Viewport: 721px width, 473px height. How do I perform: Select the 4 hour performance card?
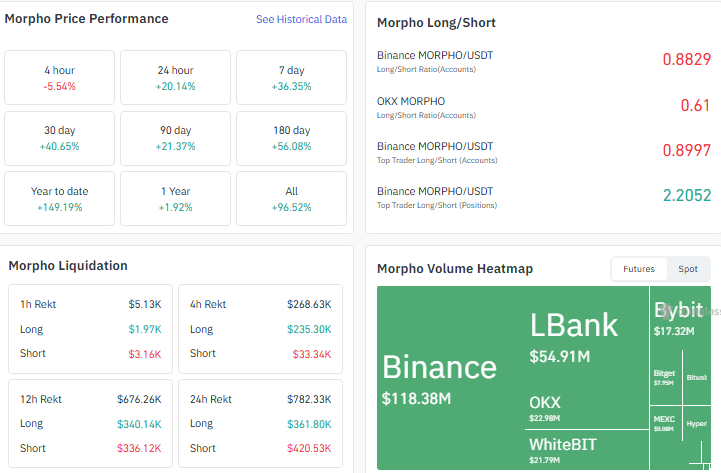(x=59, y=78)
